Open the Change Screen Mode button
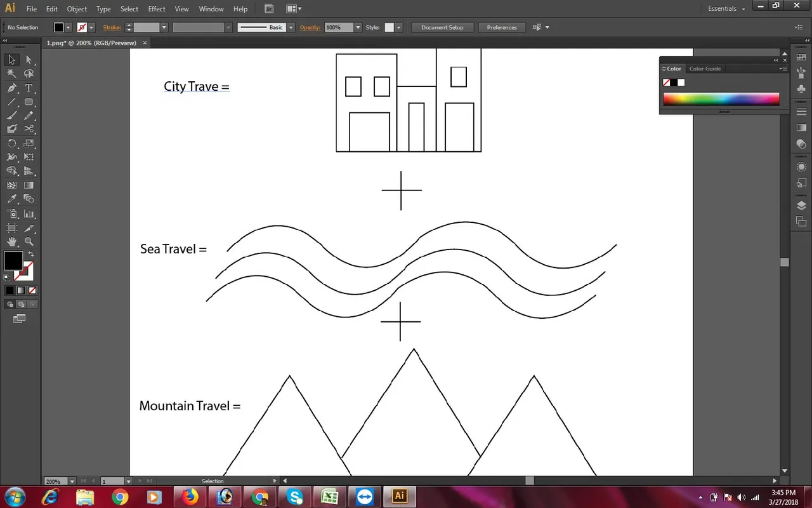This screenshot has width=812, height=508. [19, 318]
